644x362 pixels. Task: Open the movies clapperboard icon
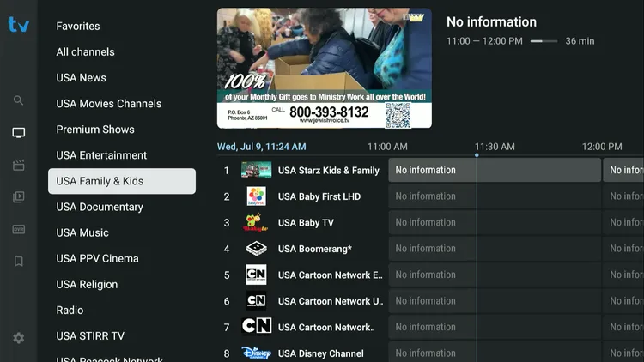point(19,165)
